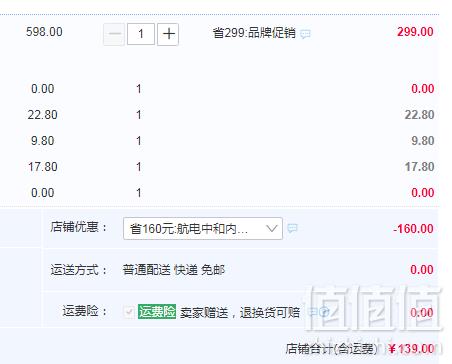This screenshot has height=364, width=452.
Task: Select the unit price 598.00
Action: pyautogui.click(x=44, y=32)
